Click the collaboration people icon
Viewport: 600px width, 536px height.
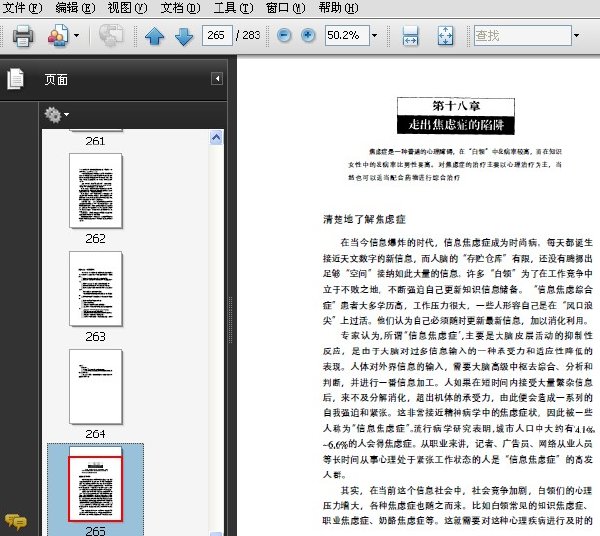click(x=58, y=36)
